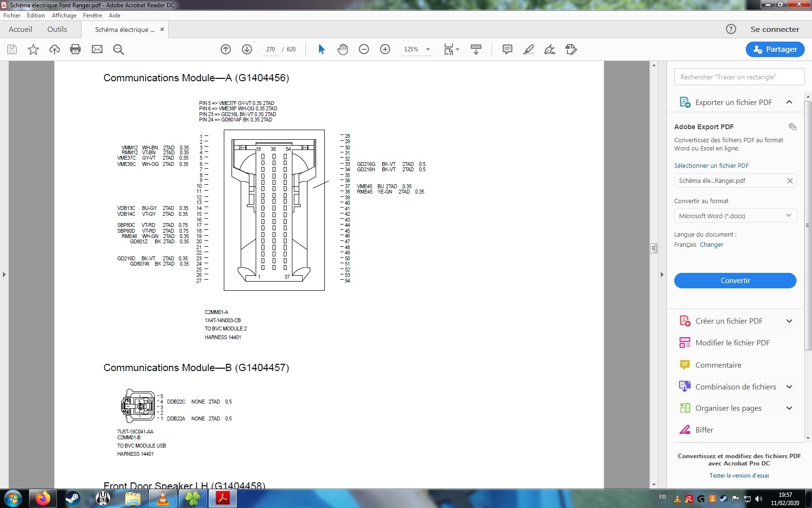Viewport: 812px width, 508px height.
Task: Open help question mark icon
Action: pos(731,29)
